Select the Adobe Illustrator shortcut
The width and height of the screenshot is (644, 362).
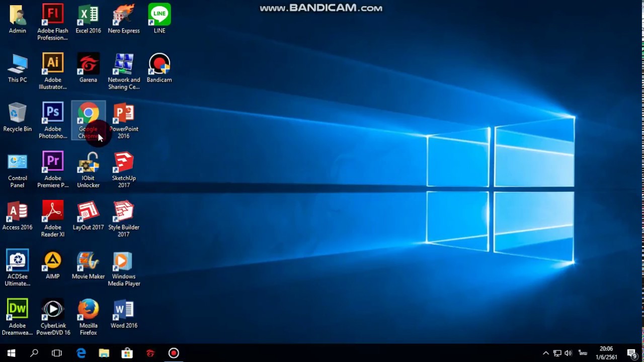pos(53,71)
